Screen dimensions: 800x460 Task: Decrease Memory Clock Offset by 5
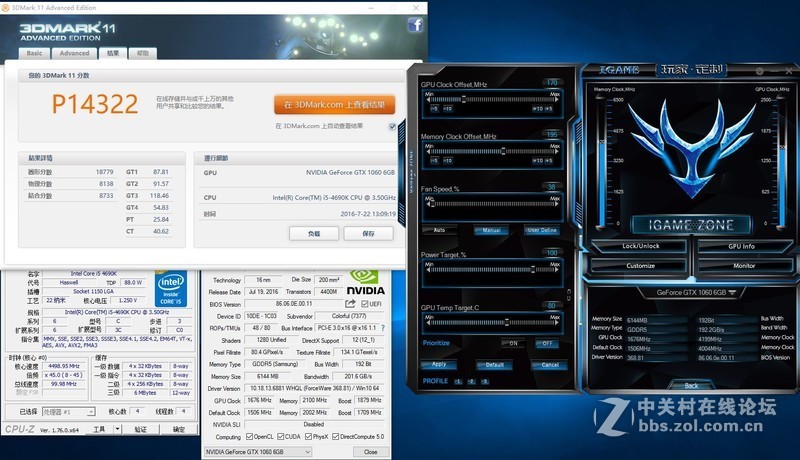pyautogui.click(x=434, y=161)
